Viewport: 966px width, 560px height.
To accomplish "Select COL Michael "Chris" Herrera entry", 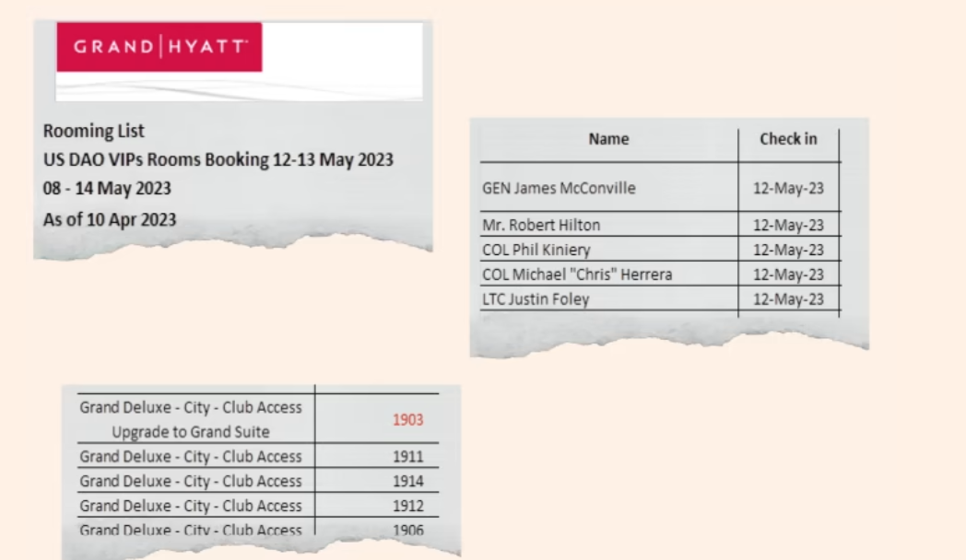I will click(577, 274).
